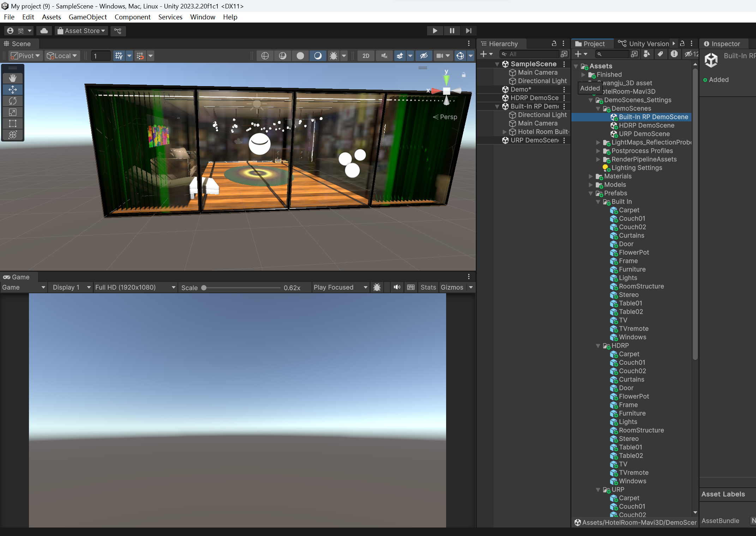
Task: Collapse the Prefabs folder
Action: pos(591,193)
